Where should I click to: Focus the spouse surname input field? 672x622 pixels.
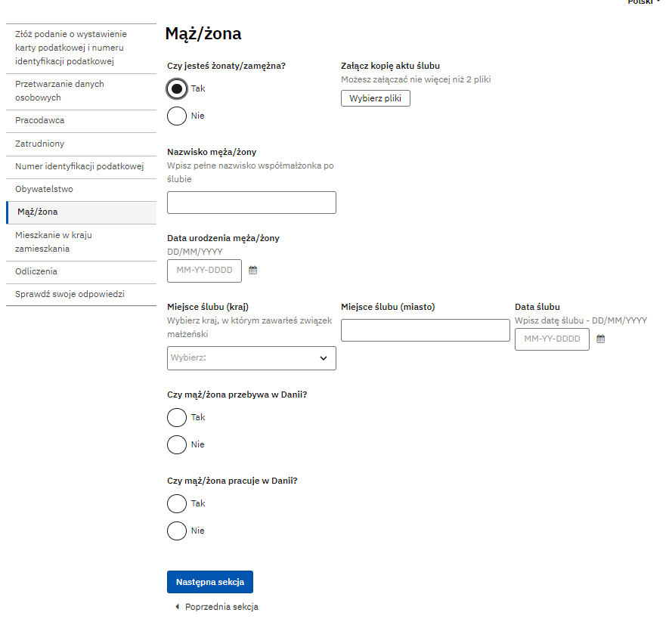pos(252,203)
